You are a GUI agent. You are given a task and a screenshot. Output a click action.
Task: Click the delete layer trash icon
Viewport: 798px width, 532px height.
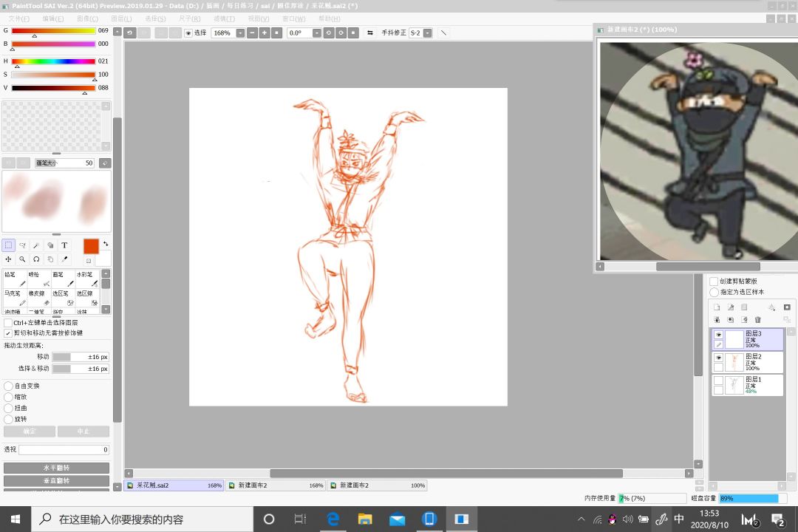[757, 320]
